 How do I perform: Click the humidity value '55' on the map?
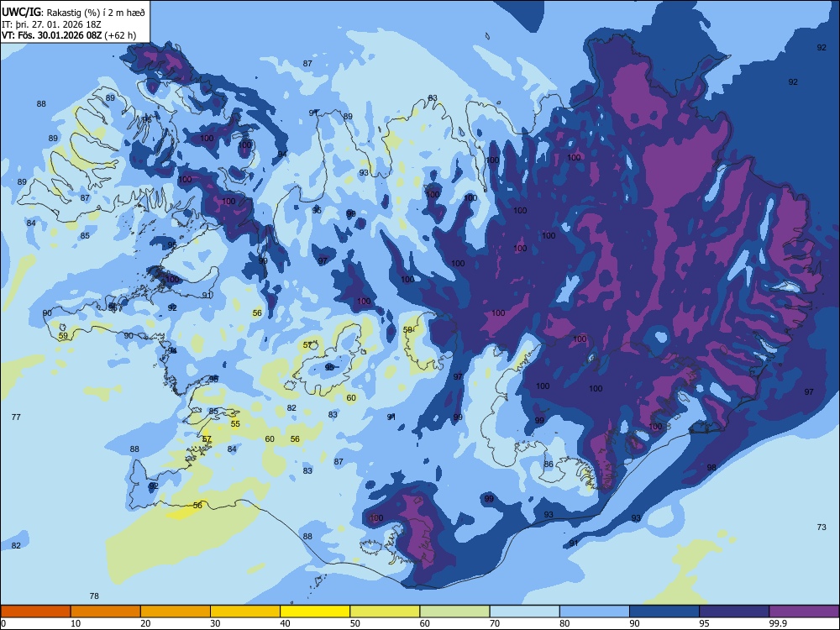[235, 423]
